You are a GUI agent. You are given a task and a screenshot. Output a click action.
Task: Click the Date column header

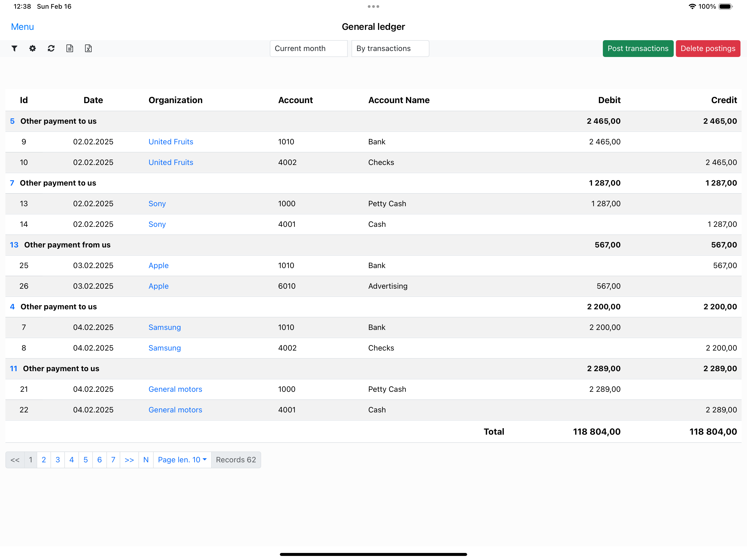[93, 100]
